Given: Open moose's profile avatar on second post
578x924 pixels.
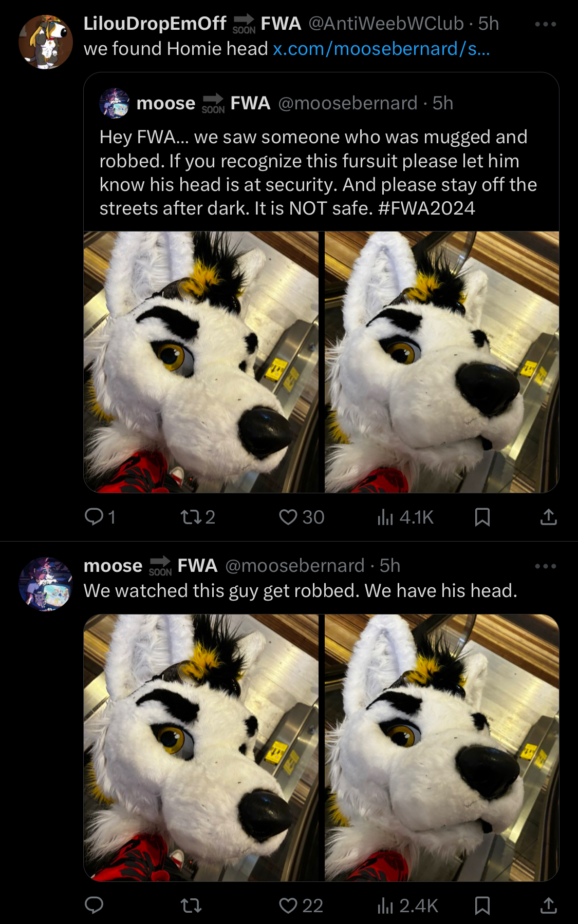Looking at the screenshot, I should tap(46, 584).
